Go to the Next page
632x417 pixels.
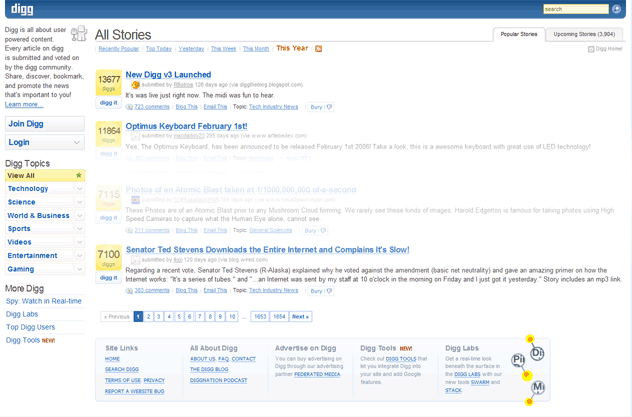click(x=300, y=317)
